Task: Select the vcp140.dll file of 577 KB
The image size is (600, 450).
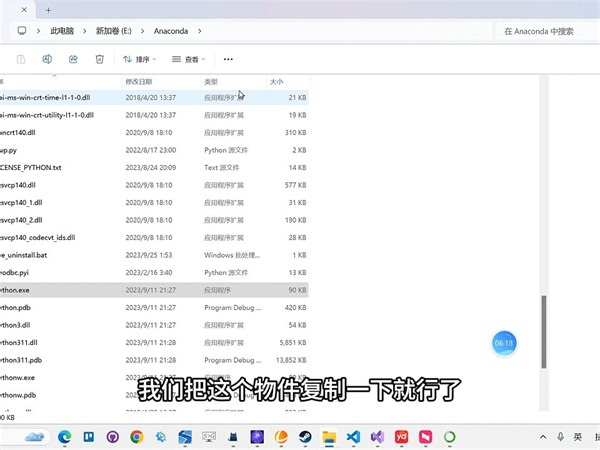Action: pyautogui.click(x=154, y=185)
